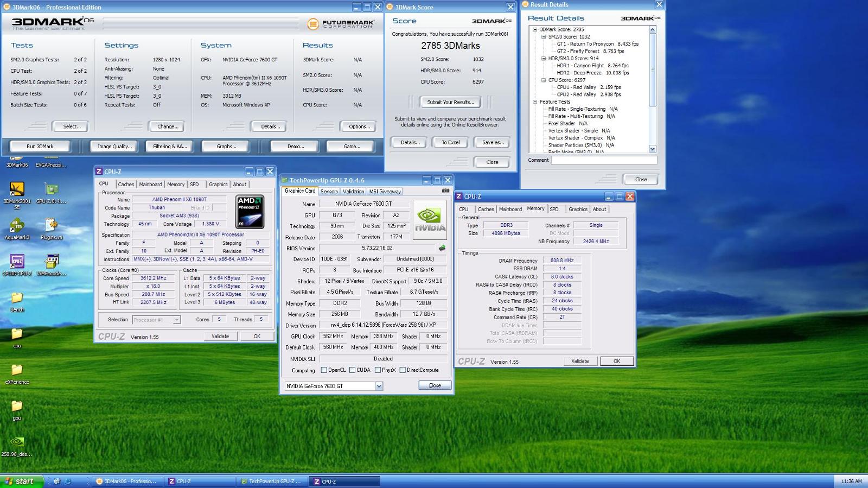Click the Result Details scroll down arrow
This screenshot has height=488, width=868.
(653, 149)
